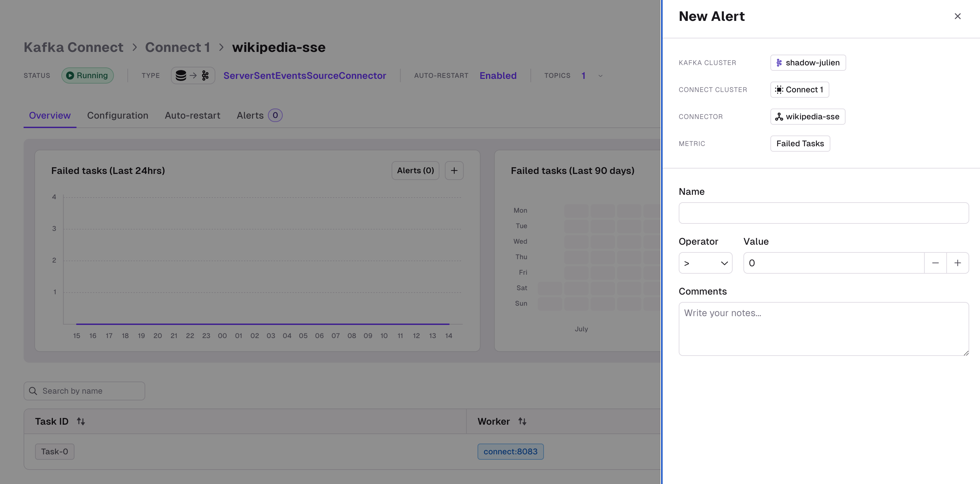Open the Operator dropdown
Image resolution: width=980 pixels, height=484 pixels.
pyautogui.click(x=705, y=263)
